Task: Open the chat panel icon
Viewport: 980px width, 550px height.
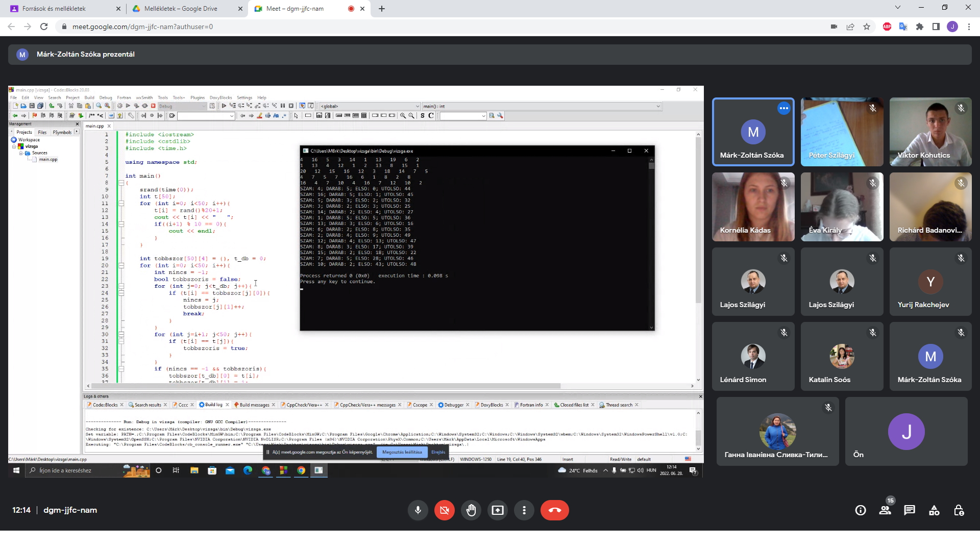Action: click(x=909, y=510)
